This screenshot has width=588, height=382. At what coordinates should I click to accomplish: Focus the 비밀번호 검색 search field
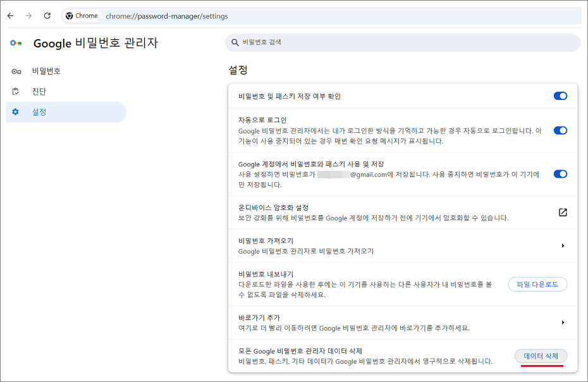(x=402, y=42)
